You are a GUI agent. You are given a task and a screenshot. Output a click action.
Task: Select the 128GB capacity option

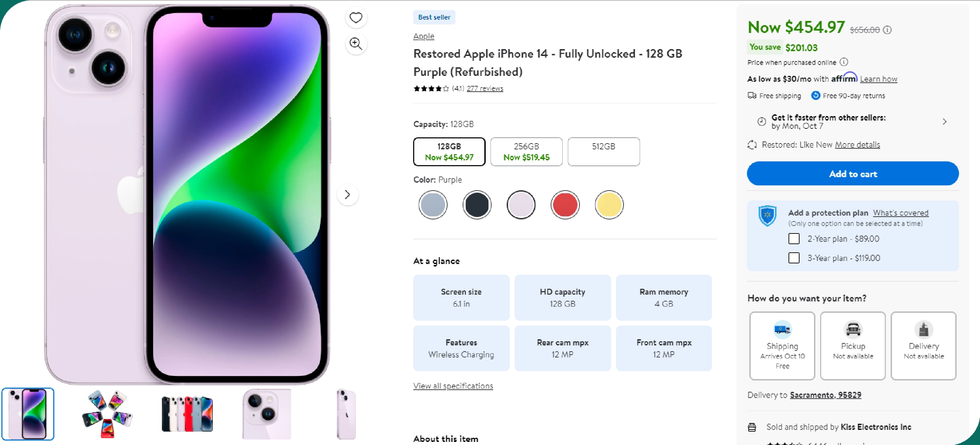(x=449, y=152)
